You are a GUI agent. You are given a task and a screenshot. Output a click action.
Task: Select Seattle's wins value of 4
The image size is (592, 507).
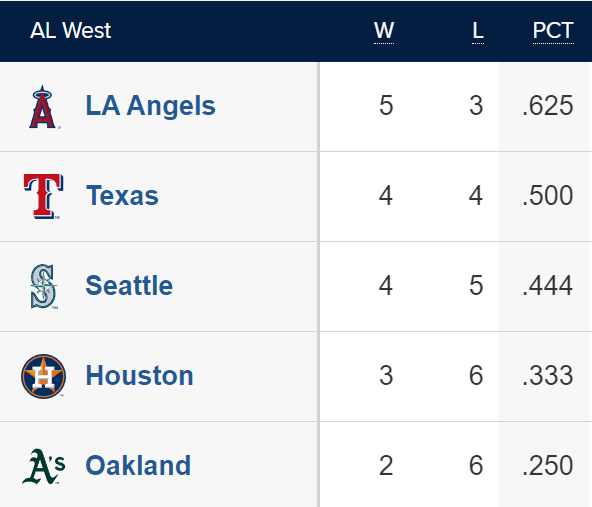point(386,285)
